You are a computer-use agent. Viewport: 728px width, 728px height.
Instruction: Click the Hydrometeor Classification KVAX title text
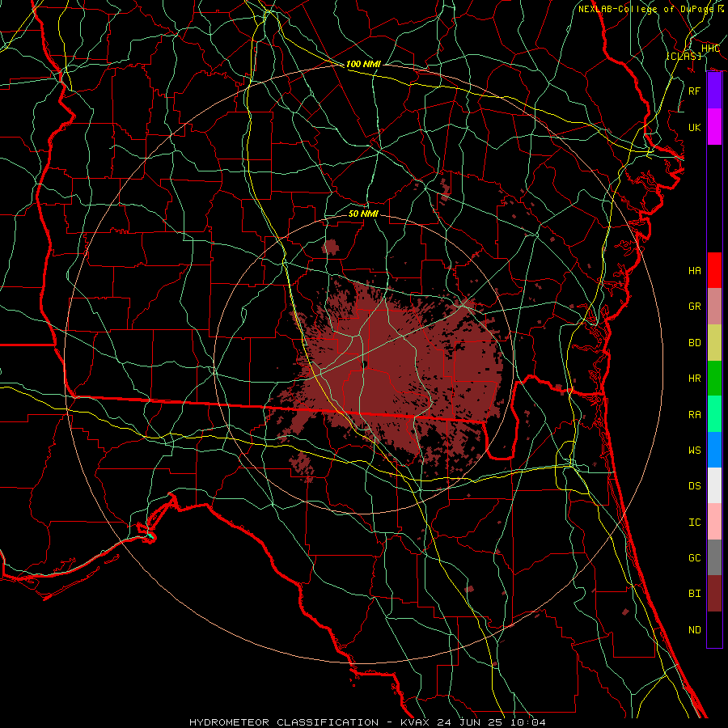pos(367,722)
